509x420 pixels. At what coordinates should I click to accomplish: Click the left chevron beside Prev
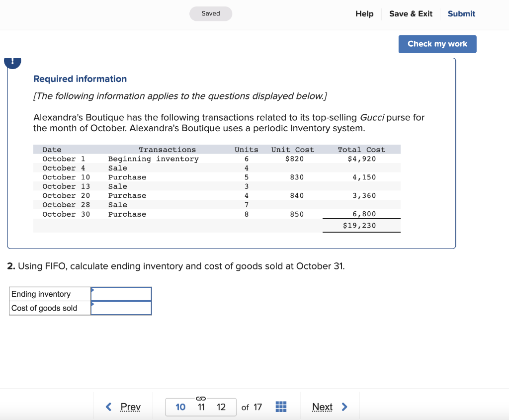[x=108, y=407]
